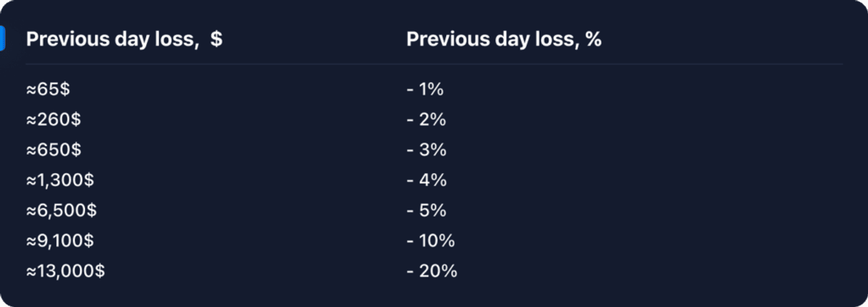Pick the - 5% loss entry

click(x=426, y=210)
